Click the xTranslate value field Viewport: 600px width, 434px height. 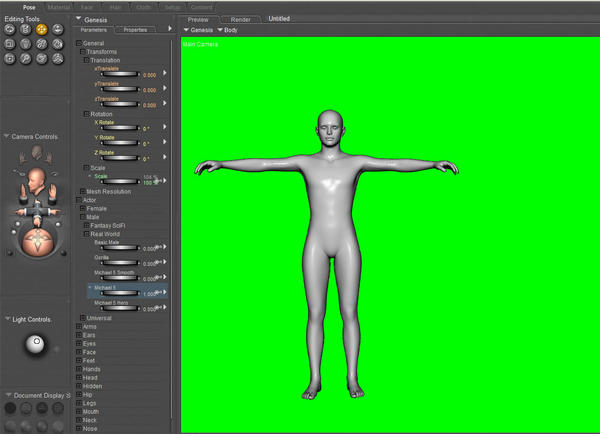[x=149, y=74]
